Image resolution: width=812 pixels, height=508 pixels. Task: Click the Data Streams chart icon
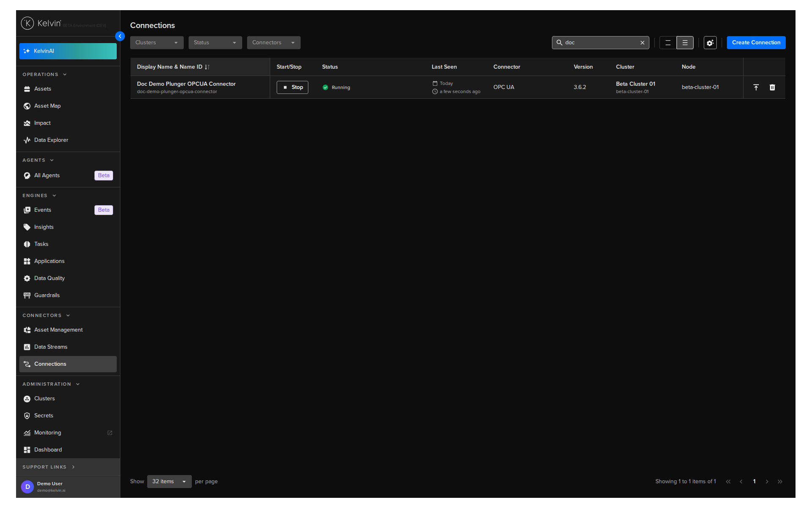click(x=27, y=347)
